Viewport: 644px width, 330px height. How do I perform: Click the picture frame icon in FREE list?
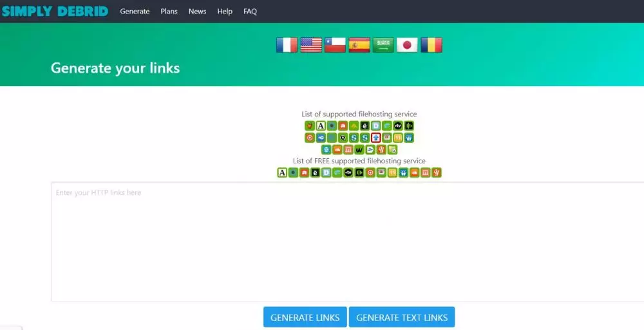tap(381, 172)
